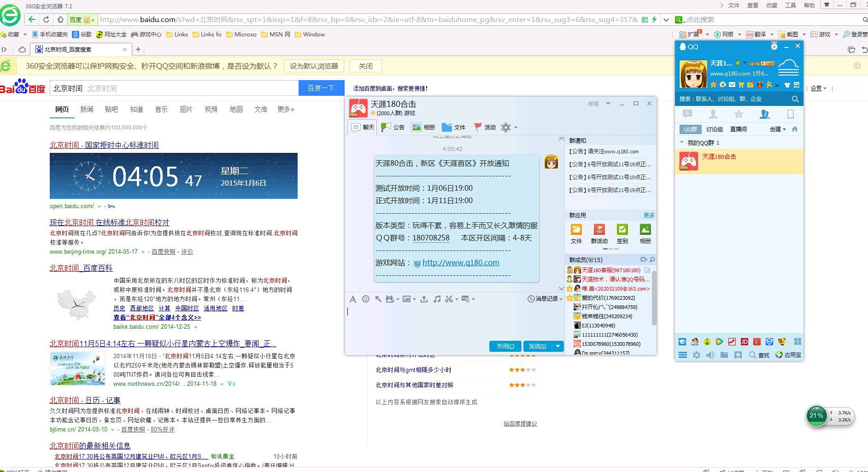
Task: Open QQ system settings gear at bottom
Action: point(697,355)
